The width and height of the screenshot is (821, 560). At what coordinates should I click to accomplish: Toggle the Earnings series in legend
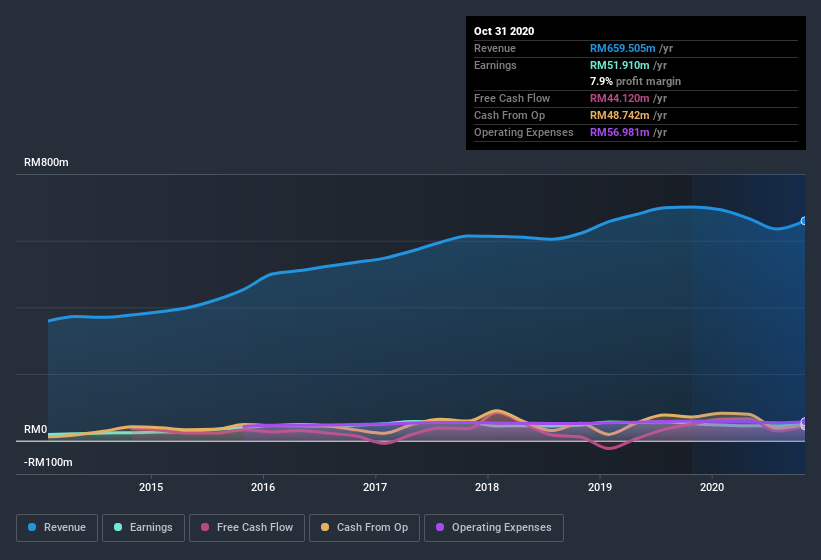(x=143, y=527)
